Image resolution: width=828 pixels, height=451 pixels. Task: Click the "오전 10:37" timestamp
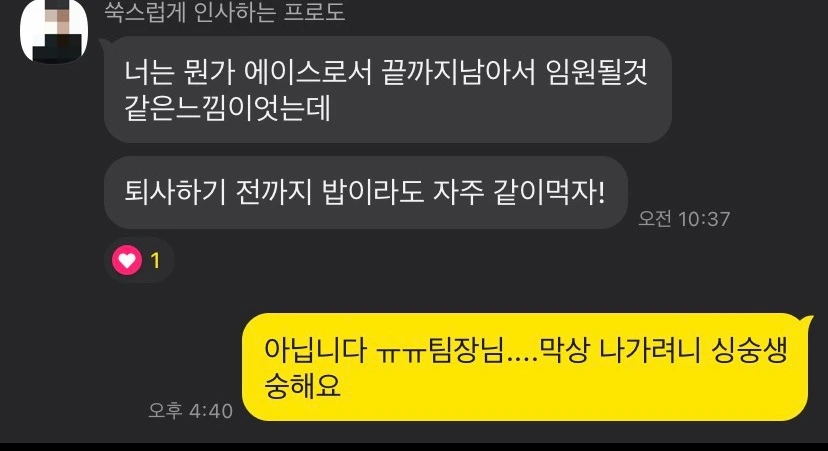(684, 219)
